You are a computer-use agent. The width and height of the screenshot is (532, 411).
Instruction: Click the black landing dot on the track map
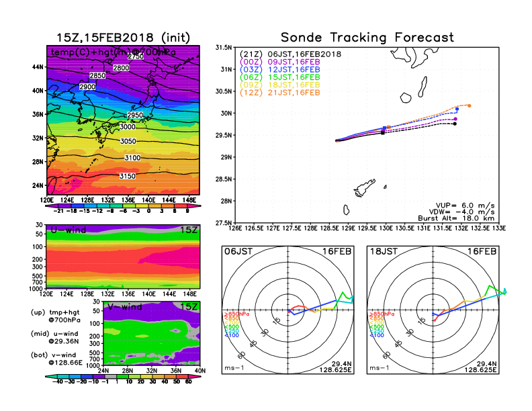pyautogui.click(x=455, y=124)
